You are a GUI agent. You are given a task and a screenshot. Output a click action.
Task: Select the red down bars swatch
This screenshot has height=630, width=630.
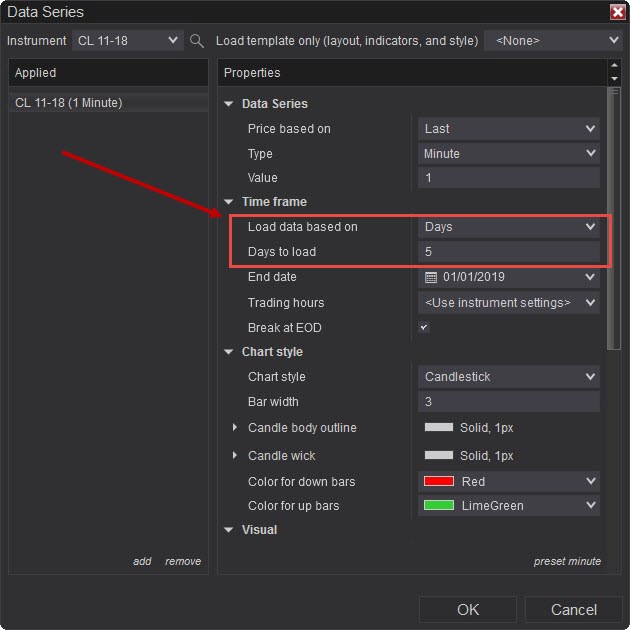tap(439, 481)
